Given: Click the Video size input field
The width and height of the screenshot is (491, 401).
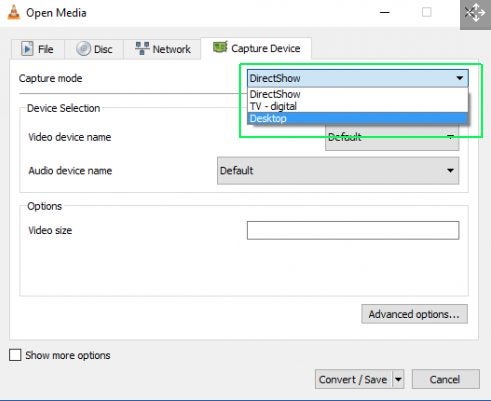Looking at the screenshot, I should [353, 230].
